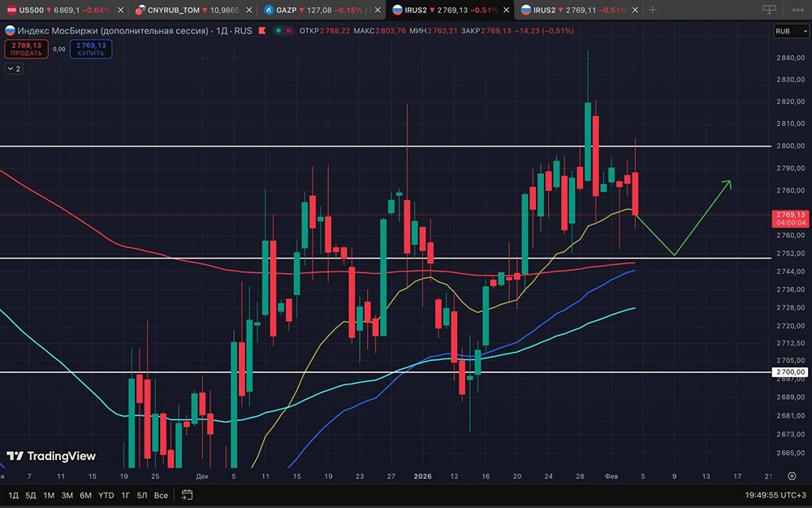Click the 2700,00 horizontal line price label

(791, 371)
